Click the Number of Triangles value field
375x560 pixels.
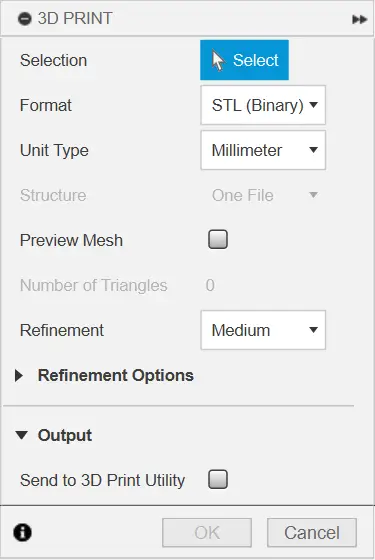point(210,285)
